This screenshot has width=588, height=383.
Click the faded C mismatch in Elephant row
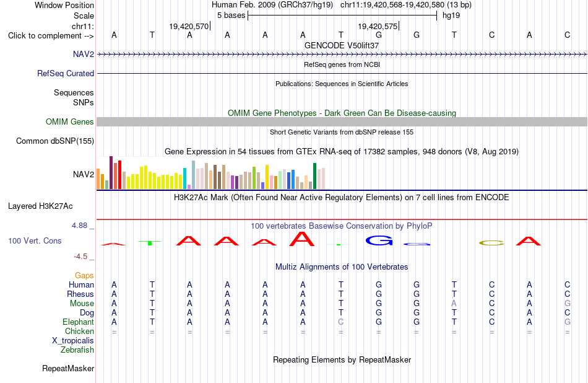click(x=340, y=322)
